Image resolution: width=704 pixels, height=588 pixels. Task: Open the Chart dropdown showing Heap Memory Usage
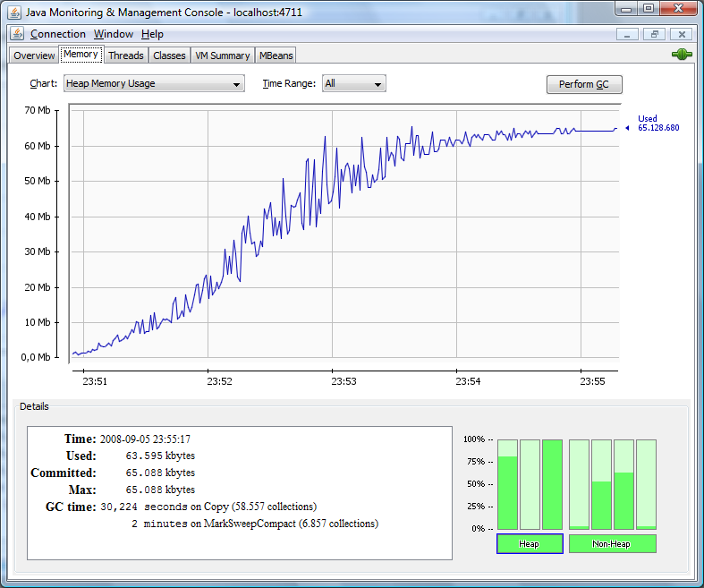tap(154, 84)
